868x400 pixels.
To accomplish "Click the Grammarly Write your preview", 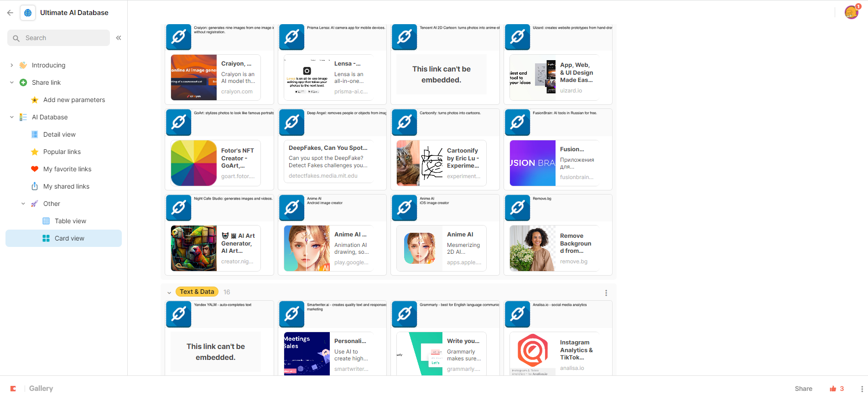I will (442, 354).
